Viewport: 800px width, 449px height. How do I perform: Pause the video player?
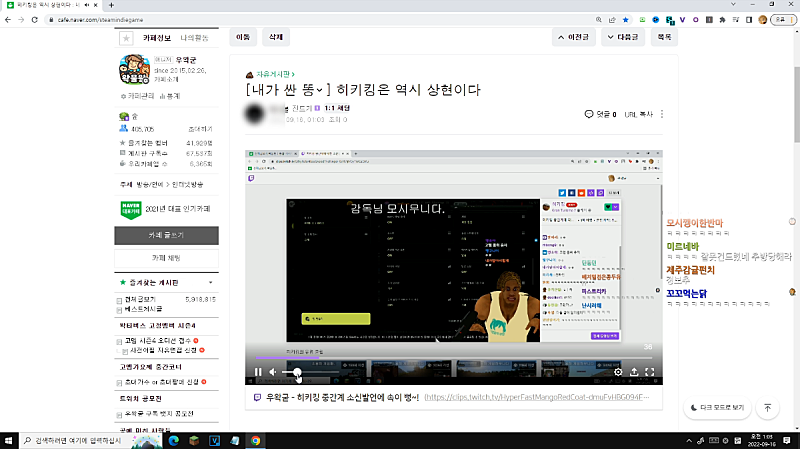tap(258, 372)
